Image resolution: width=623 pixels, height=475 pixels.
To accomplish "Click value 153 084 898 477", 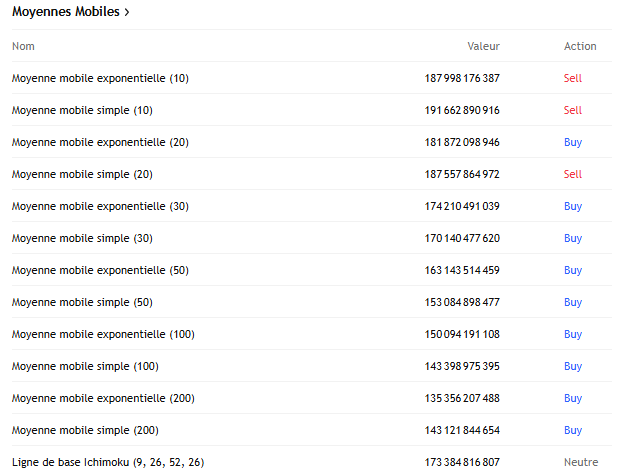I will point(462,302).
